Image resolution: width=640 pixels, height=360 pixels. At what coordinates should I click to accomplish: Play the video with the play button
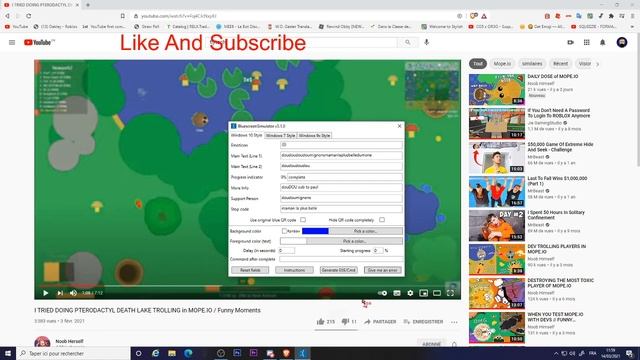point(46,293)
